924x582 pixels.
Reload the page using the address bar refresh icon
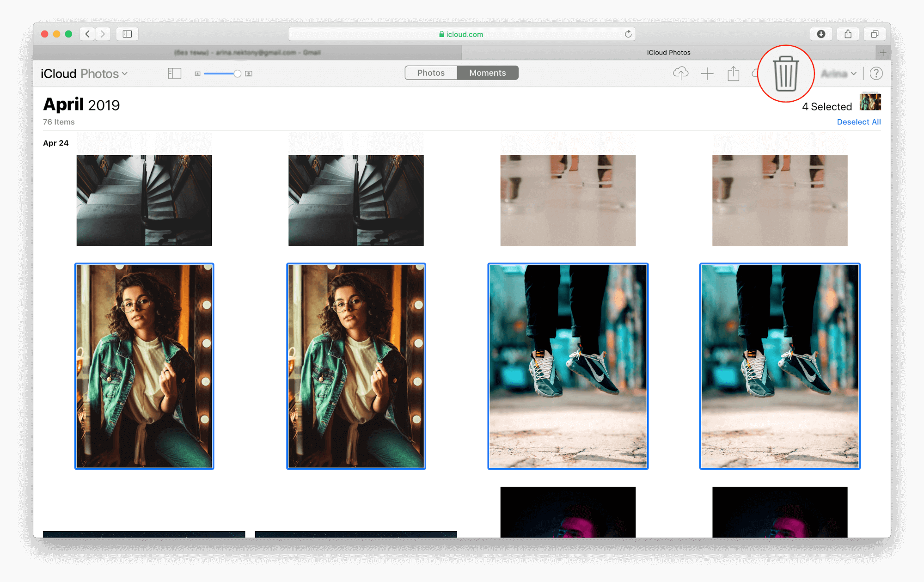coord(628,33)
